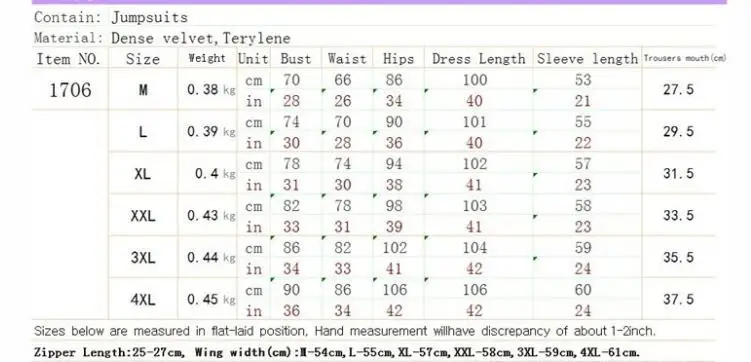Click size XL dress length cm '102'
Image resolution: width=751 pixels, height=362 pixels.
point(475,164)
